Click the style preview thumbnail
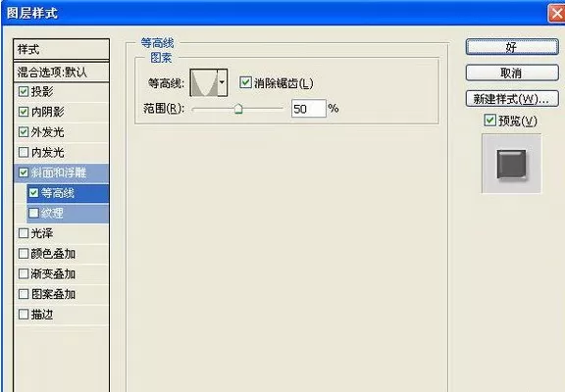 click(x=511, y=164)
